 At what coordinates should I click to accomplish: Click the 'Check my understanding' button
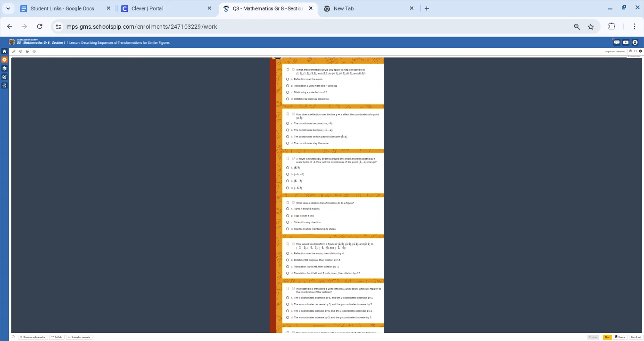[x=33, y=337]
